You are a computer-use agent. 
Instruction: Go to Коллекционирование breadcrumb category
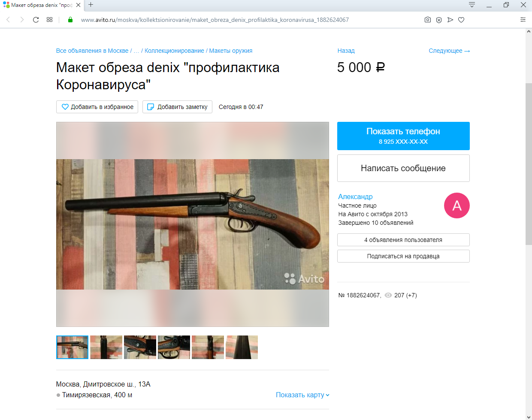tap(174, 51)
